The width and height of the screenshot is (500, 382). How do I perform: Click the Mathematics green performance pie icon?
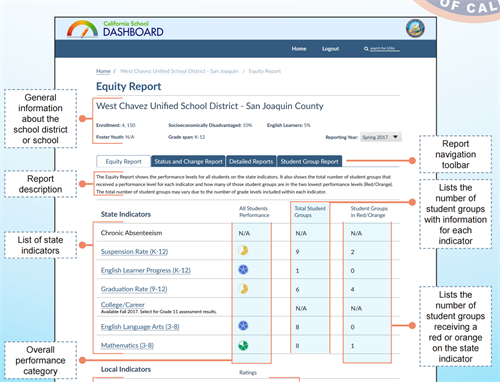point(243,345)
